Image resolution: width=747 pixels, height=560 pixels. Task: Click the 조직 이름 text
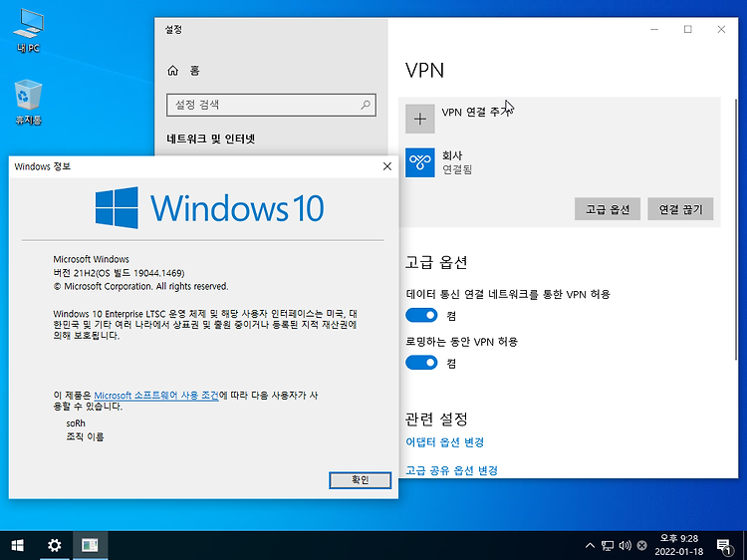(x=85, y=436)
